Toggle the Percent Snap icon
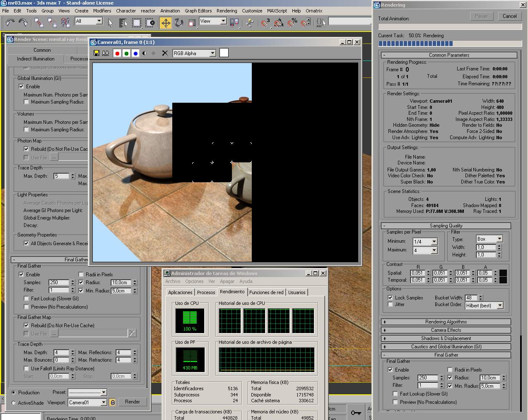The width and height of the screenshot is (528, 420). click(292, 22)
